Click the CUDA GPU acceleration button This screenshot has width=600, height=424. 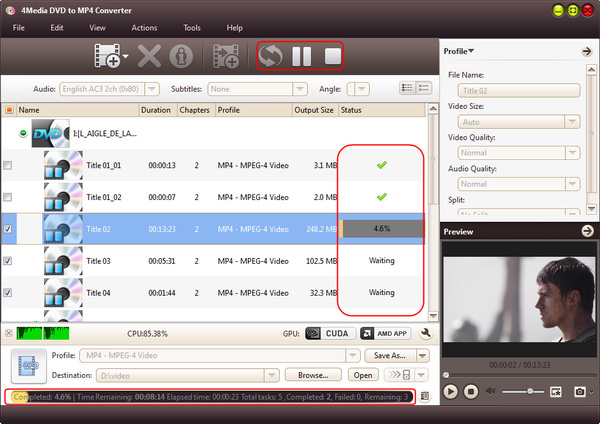click(x=330, y=333)
